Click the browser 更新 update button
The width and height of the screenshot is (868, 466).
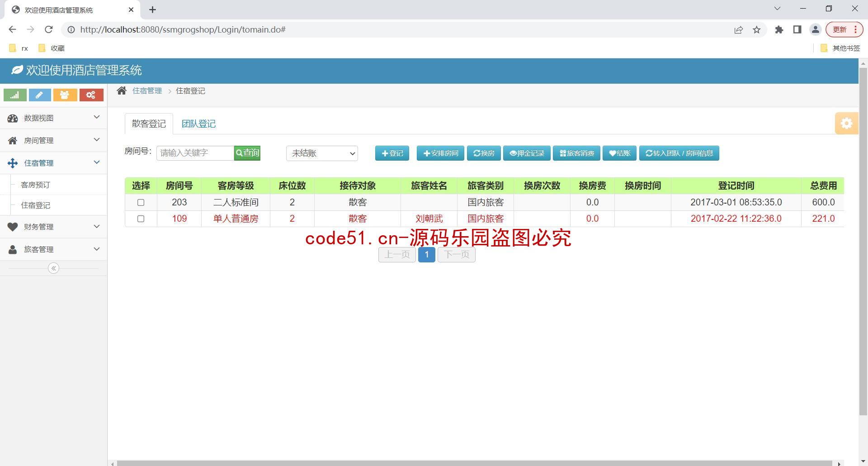click(844, 30)
